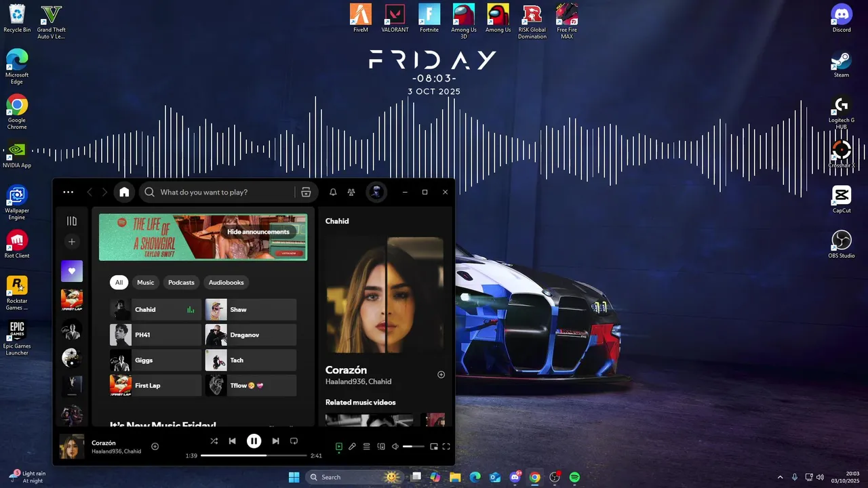The image size is (868, 488).
Task: Open the playback queue
Action: [x=366, y=447]
